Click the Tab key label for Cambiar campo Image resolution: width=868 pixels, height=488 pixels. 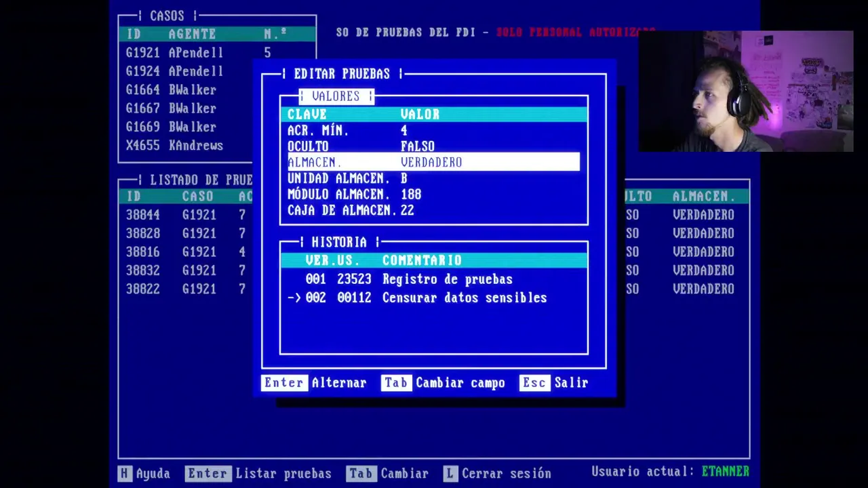click(x=396, y=383)
